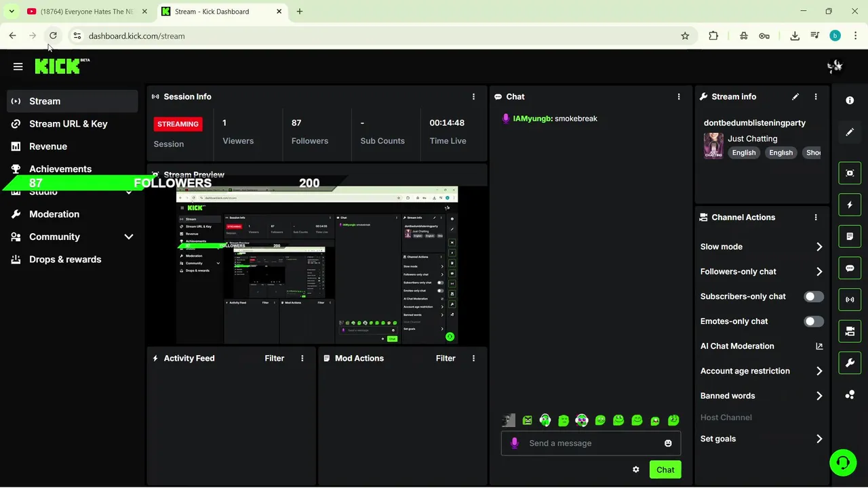Go back with browser back arrow
This screenshot has height=488, width=868.
coord(13,36)
